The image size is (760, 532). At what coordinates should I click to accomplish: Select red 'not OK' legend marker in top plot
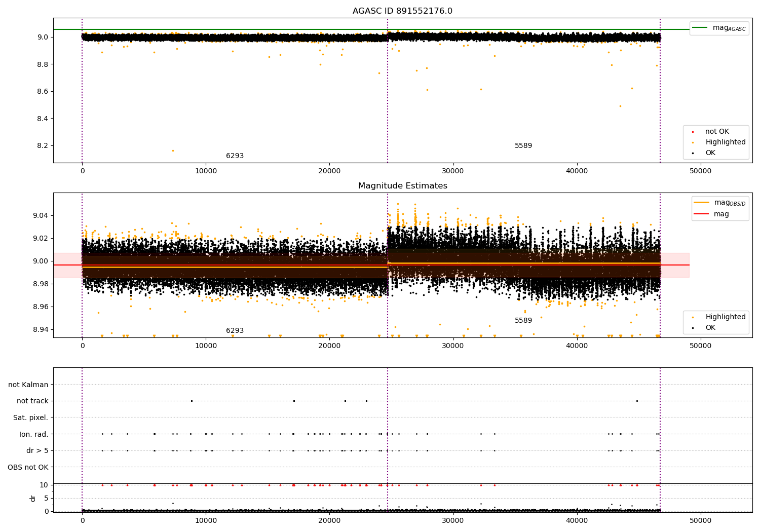(x=693, y=132)
